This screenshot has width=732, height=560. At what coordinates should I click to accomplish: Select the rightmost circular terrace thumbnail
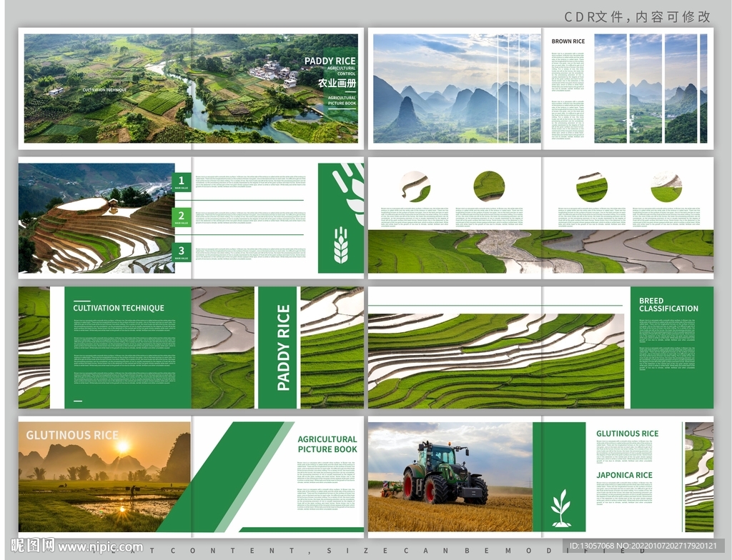(x=666, y=186)
